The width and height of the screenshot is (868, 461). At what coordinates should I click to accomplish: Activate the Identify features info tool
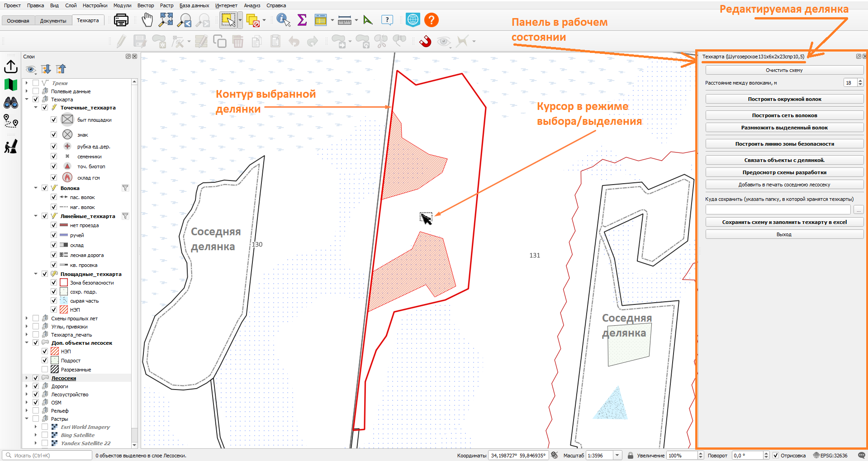tap(283, 20)
